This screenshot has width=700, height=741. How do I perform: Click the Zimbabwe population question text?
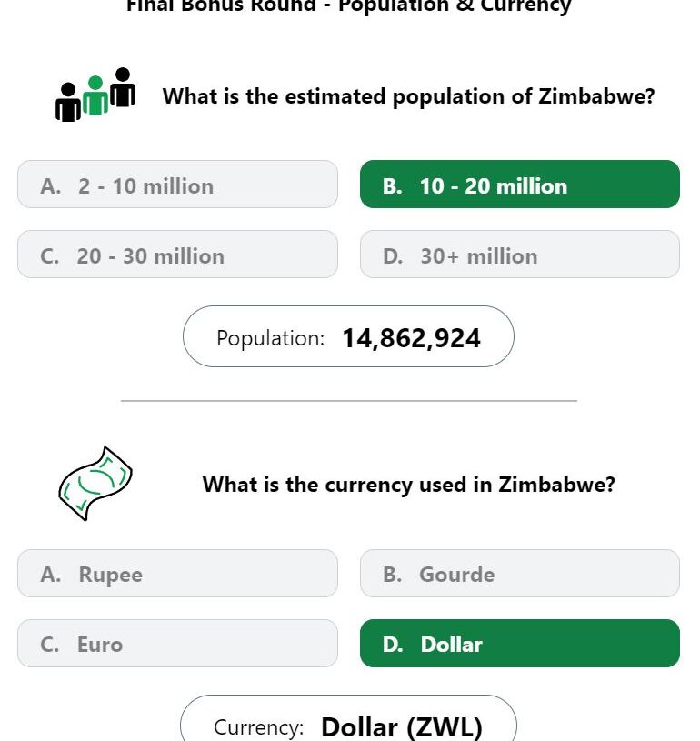(x=409, y=96)
